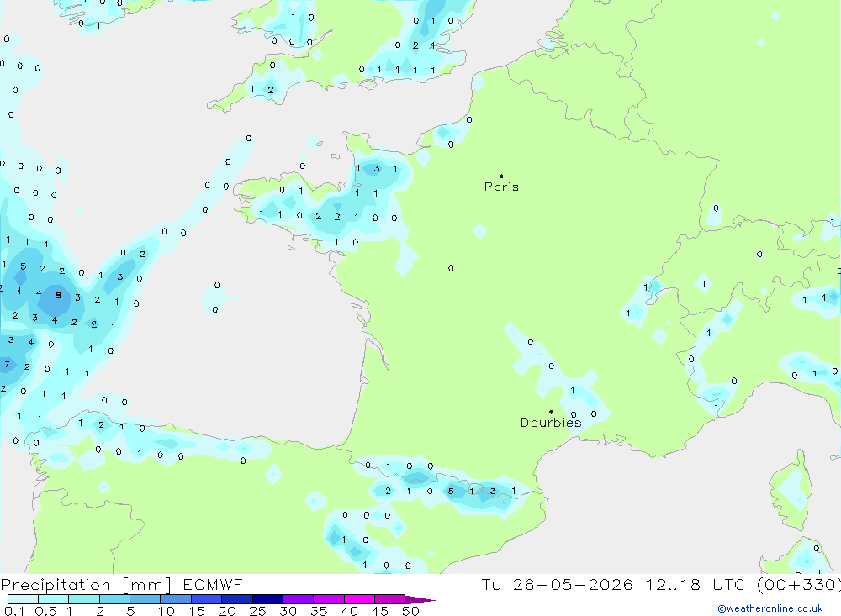
Task: Pick the 15–20 mm legend swatch
Action: (206, 599)
